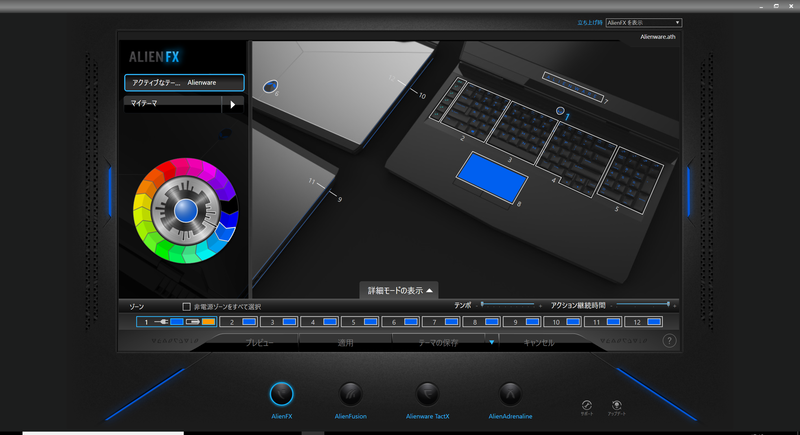Expand マイテーマ with the arrow button
Image resolution: width=800 pixels, height=435 pixels.
point(233,105)
